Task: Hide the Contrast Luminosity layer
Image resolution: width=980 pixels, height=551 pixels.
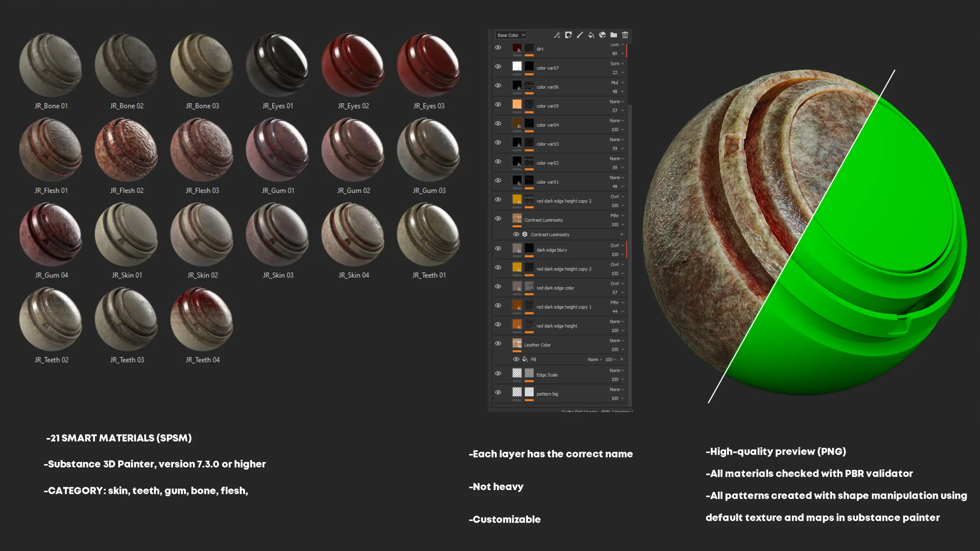Action: (x=498, y=219)
